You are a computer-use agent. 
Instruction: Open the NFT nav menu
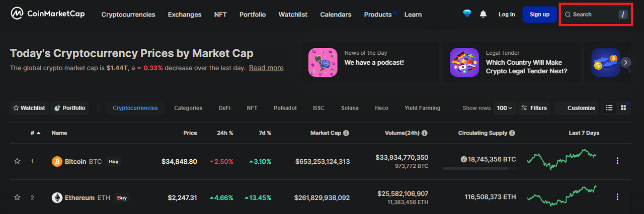(x=220, y=15)
